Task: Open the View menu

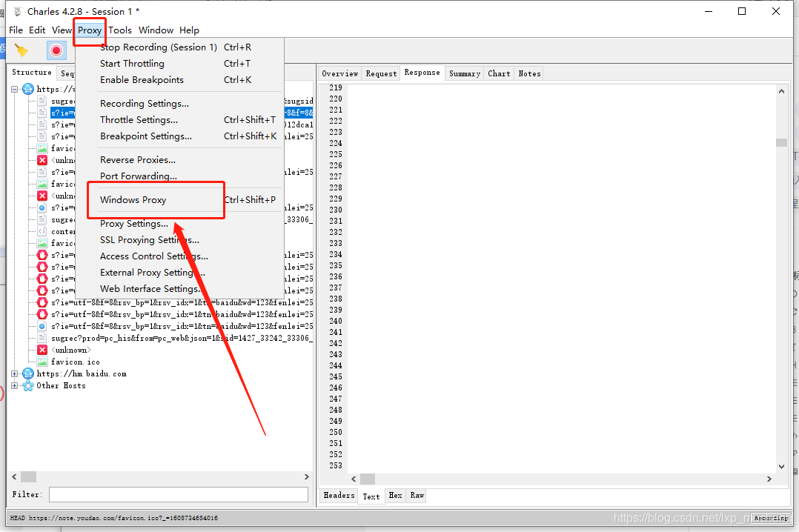Action: (x=62, y=30)
